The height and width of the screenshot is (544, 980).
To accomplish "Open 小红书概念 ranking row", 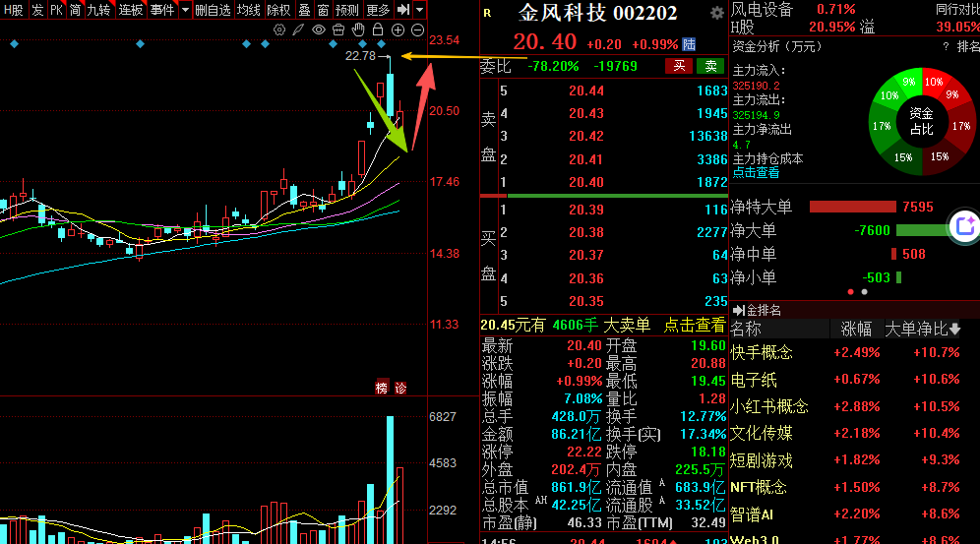I will pos(845,406).
